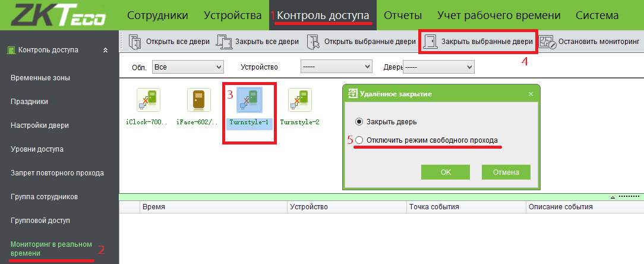Screen dimensions: 644x264
Task: Open the Дверь door dropdown
Action: 438,67
